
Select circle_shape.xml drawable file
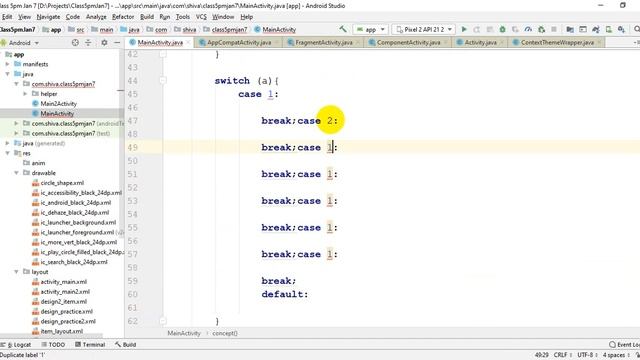point(62,183)
